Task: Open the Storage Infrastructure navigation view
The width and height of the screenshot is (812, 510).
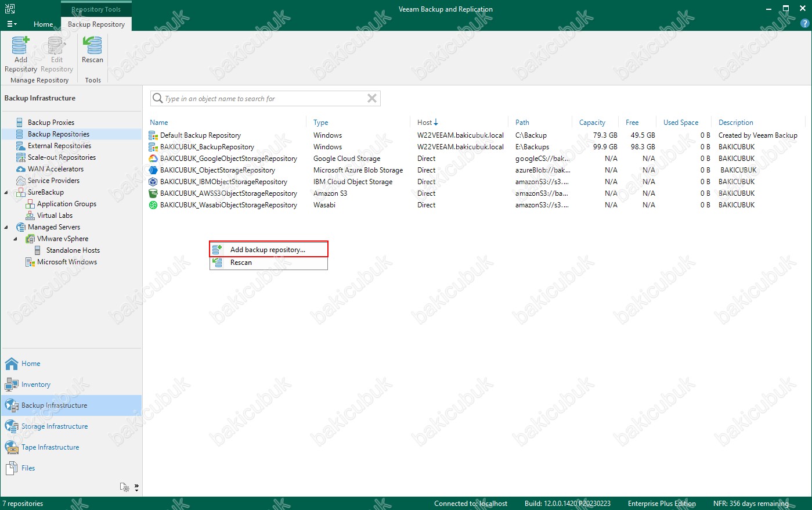Action: (71, 426)
